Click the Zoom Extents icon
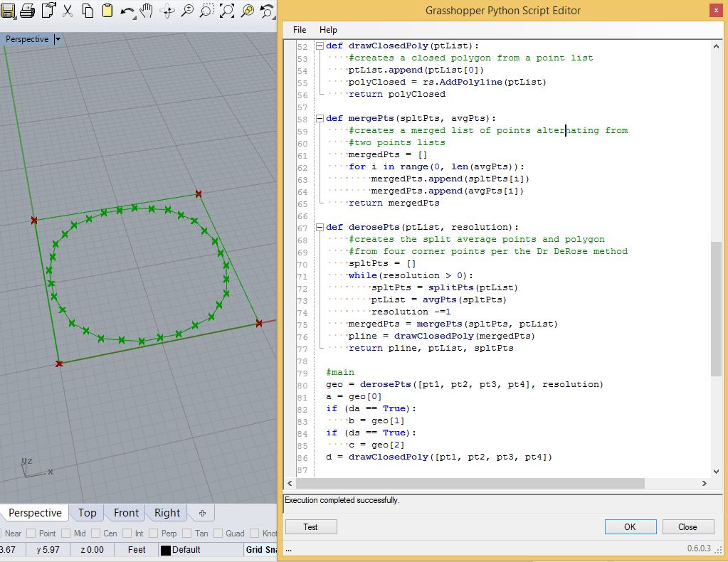 (226, 11)
